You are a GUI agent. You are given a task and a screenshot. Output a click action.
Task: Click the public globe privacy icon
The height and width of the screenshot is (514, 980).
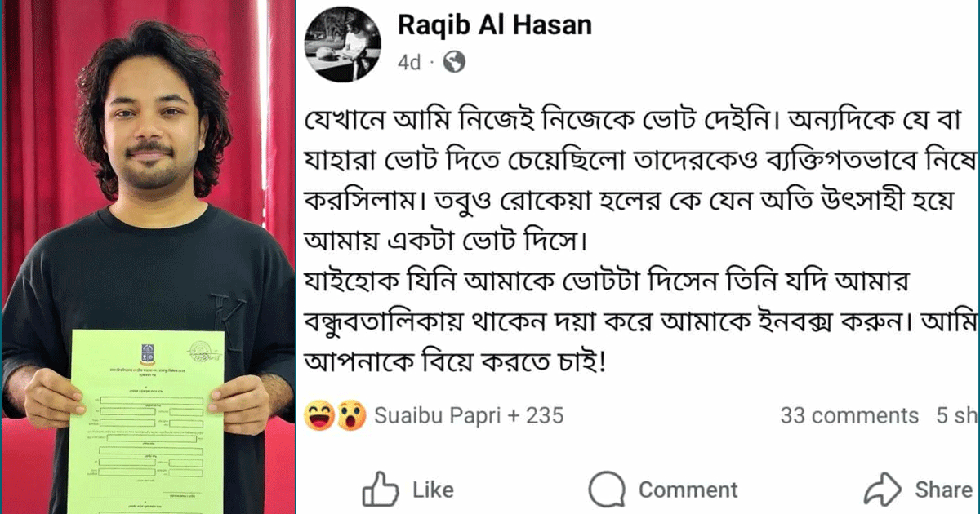(453, 62)
